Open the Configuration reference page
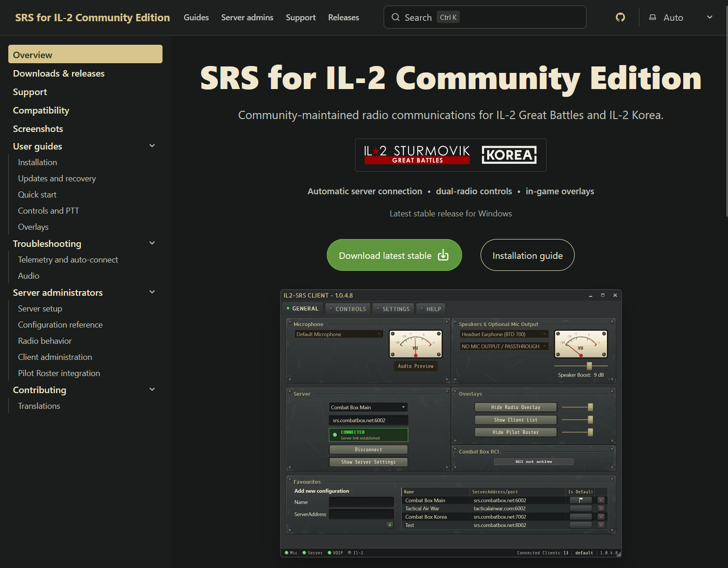 point(60,325)
